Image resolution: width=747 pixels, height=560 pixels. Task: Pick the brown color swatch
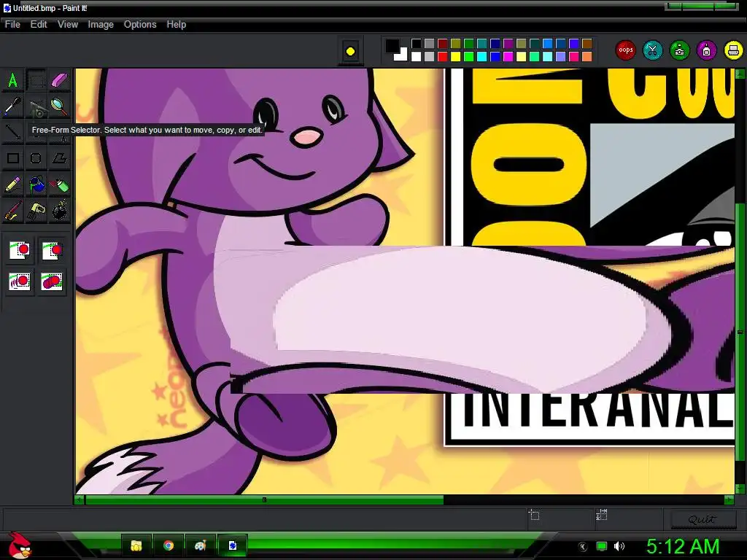pos(587,44)
